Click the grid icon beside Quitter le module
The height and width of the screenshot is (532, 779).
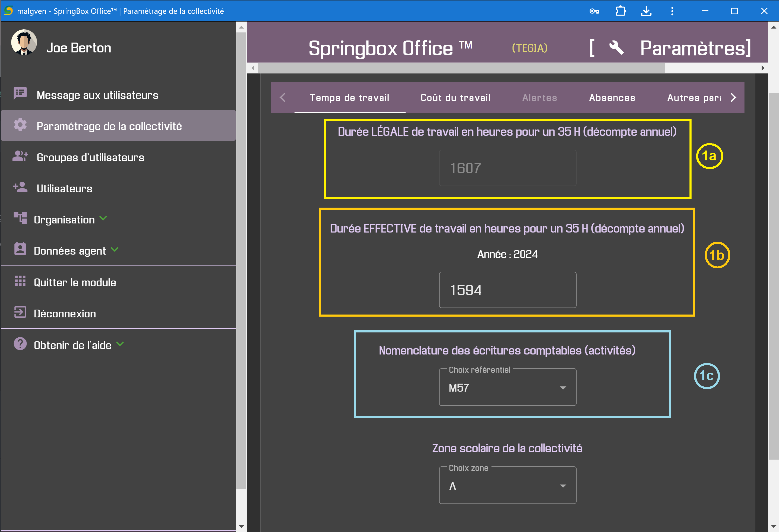20,281
